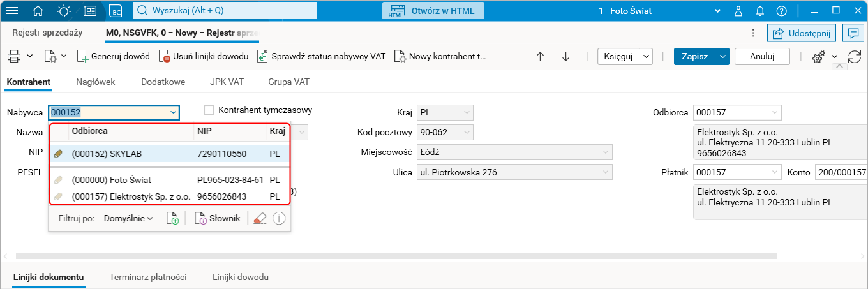
Task: Select the (000157) Elektrostyk Sp. z o.o. row
Action: [x=170, y=196]
